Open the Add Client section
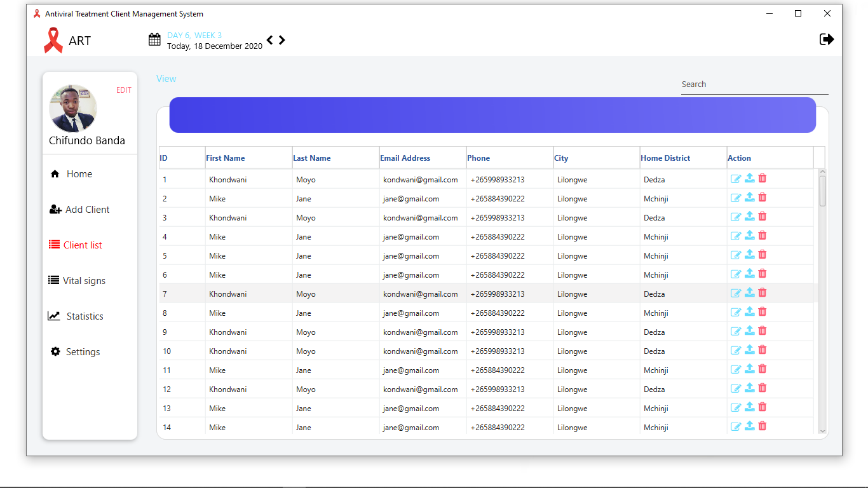 (x=55, y=209)
